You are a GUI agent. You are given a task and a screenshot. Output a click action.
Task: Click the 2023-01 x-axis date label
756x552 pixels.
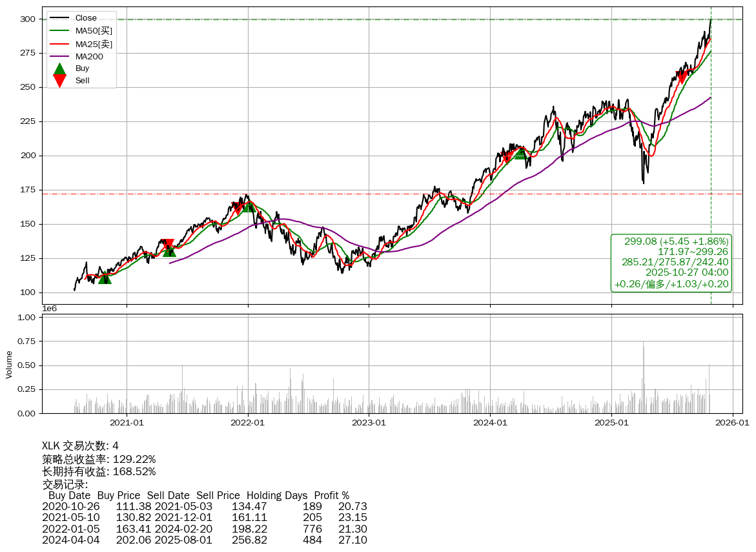click(x=369, y=423)
